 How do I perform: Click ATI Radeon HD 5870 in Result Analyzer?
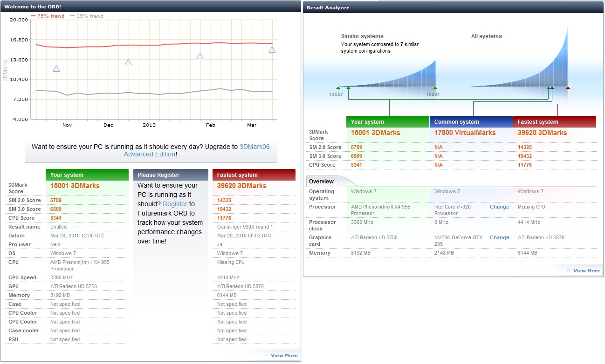[541, 237]
